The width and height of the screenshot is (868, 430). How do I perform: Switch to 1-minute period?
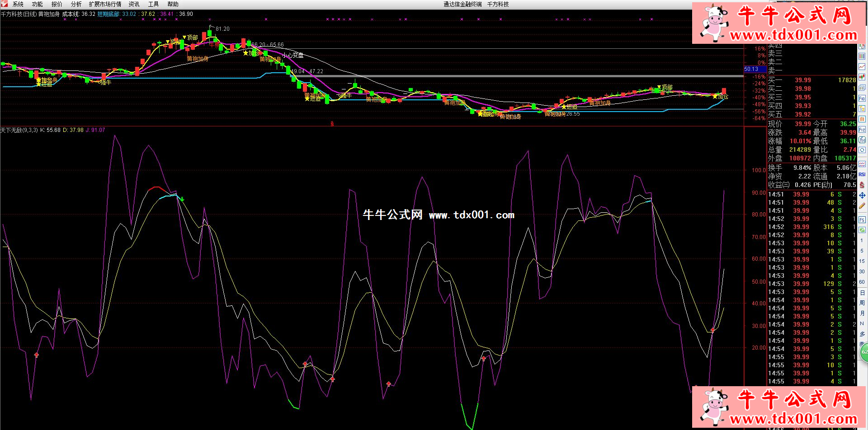[x=862, y=241]
